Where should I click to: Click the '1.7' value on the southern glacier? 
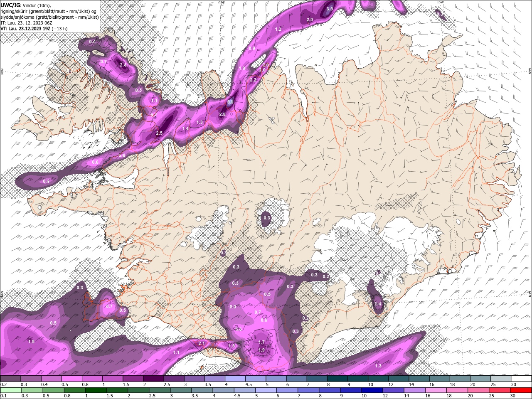click(x=261, y=342)
